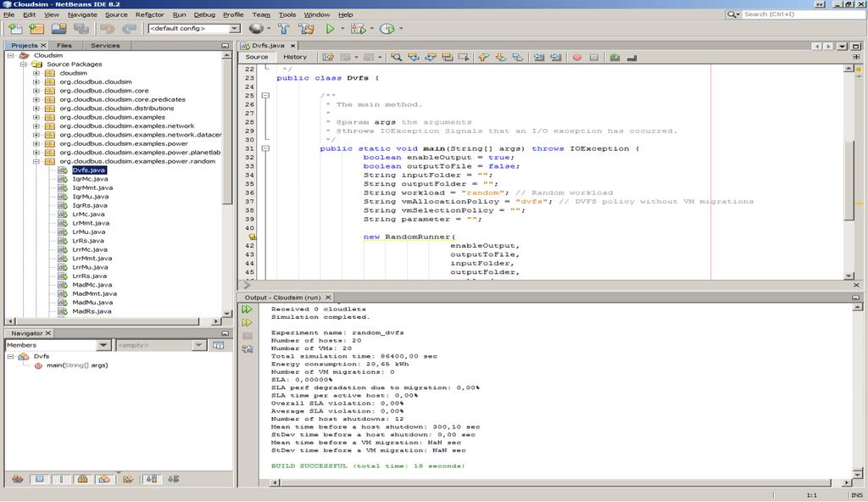Screen dimensions: 868x502
Task: Click the Comment icon in editor toolbar
Action: coord(615,57)
